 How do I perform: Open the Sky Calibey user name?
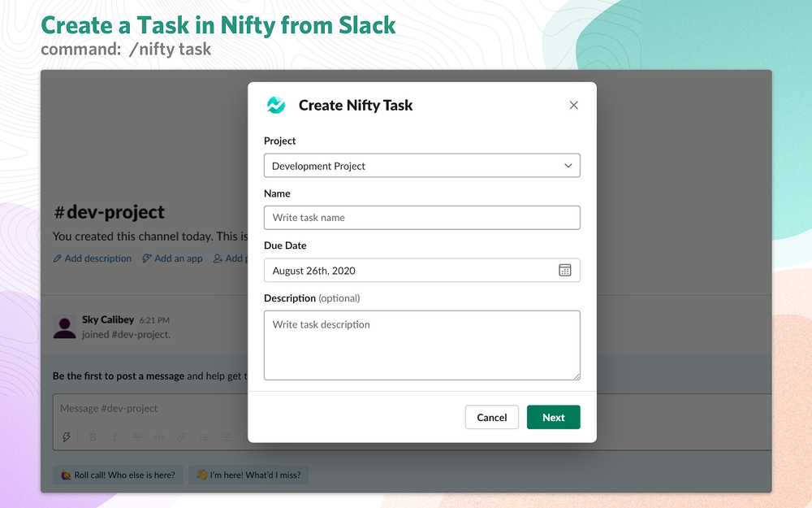coord(108,319)
